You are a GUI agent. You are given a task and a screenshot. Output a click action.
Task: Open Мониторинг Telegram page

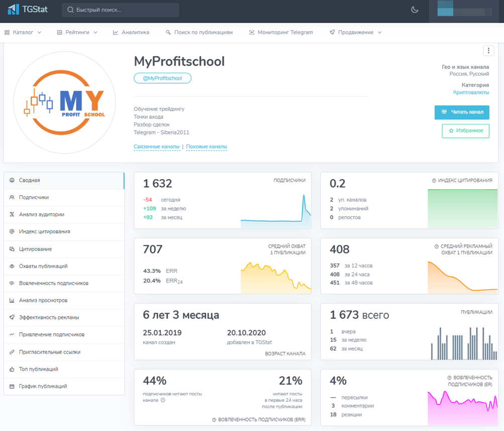pyautogui.click(x=281, y=33)
